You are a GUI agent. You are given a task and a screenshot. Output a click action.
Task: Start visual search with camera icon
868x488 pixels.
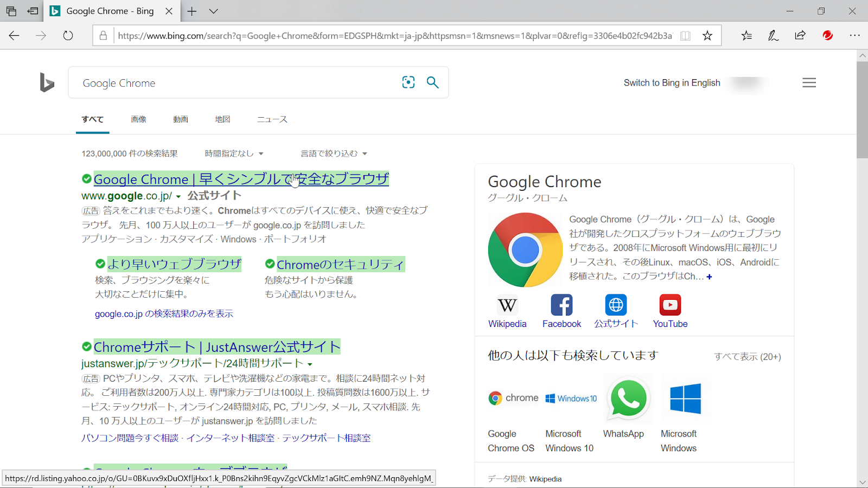tap(409, 82)
